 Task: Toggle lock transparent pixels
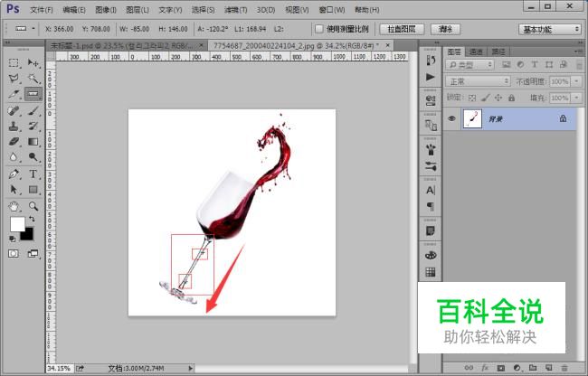[x=472, y=99]
